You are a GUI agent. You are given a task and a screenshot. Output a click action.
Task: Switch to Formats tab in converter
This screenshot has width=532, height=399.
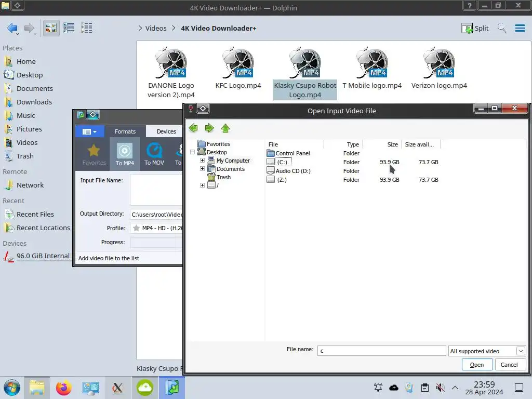(x=125, y=131)
